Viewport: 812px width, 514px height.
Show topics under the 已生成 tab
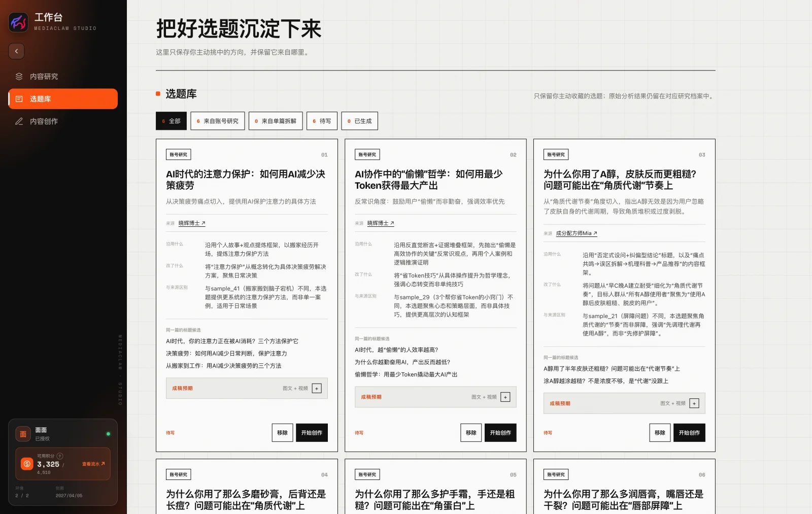tap(359, 121)
